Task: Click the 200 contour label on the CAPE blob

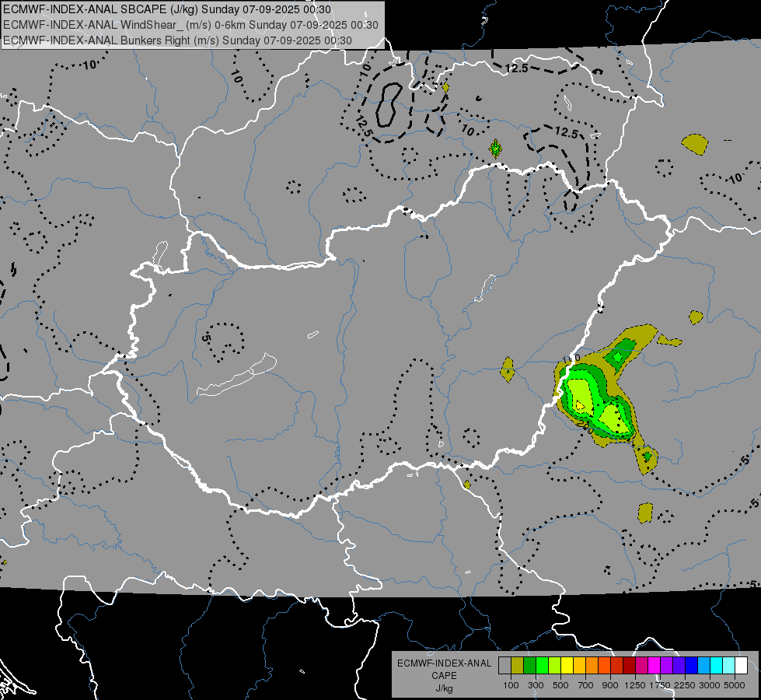Action: pyautogui.click(x=586, y=428)
